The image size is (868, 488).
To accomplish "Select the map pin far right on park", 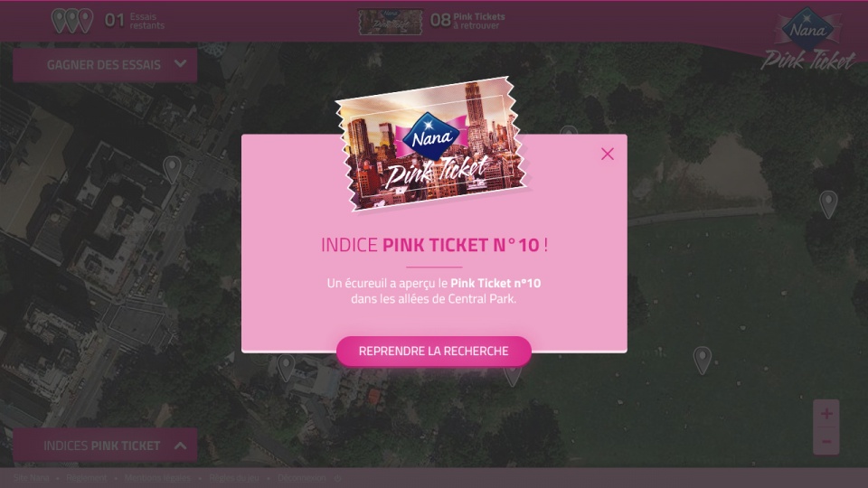I will pyautogui.click(x=828, y=204).
